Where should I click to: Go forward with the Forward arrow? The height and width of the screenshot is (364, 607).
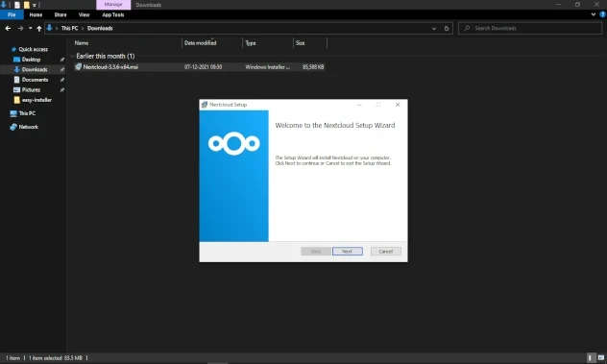[20, 28]
